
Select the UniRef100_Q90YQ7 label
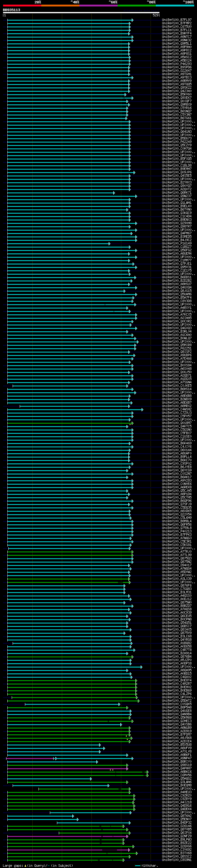click(177, 186)
